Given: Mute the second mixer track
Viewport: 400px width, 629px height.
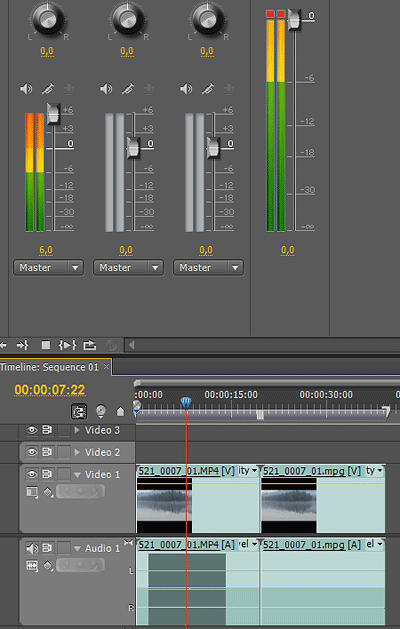Looking at the screenshot, I should coord(106,89).
